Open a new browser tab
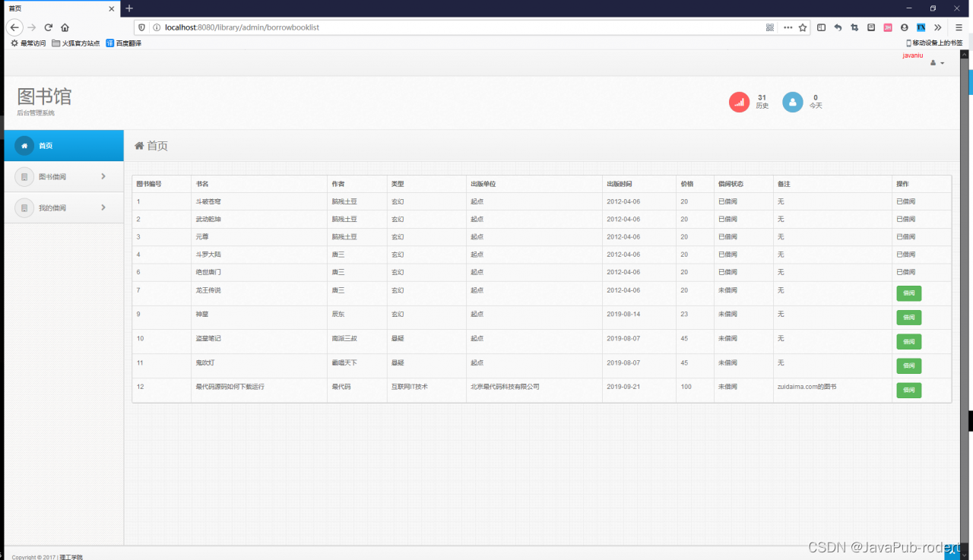 pyautogui.click(x=129, y=8)
